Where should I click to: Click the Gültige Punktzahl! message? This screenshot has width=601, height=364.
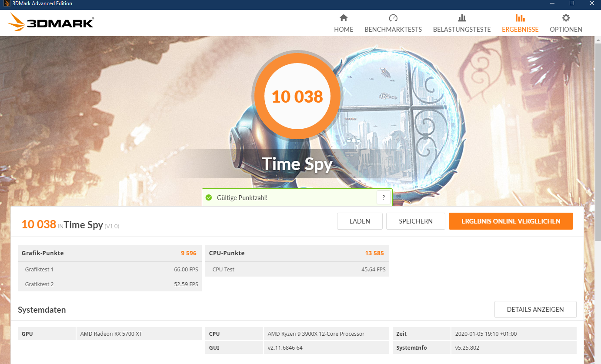click(242, 197)
